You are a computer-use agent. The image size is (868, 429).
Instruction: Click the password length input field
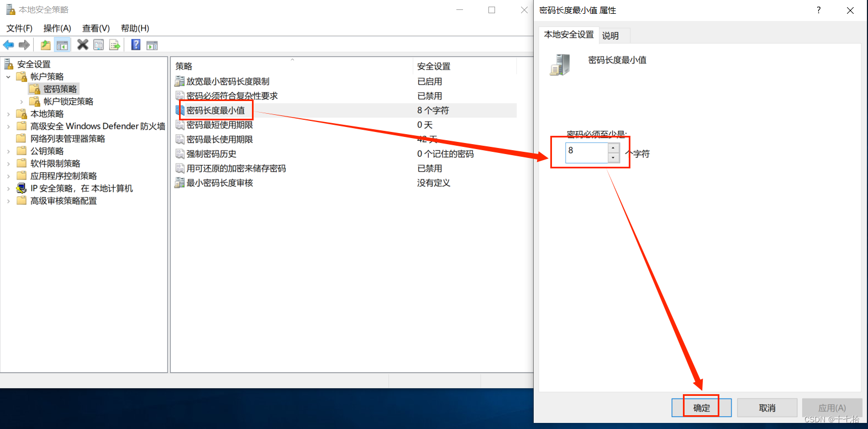coord(587,153)
